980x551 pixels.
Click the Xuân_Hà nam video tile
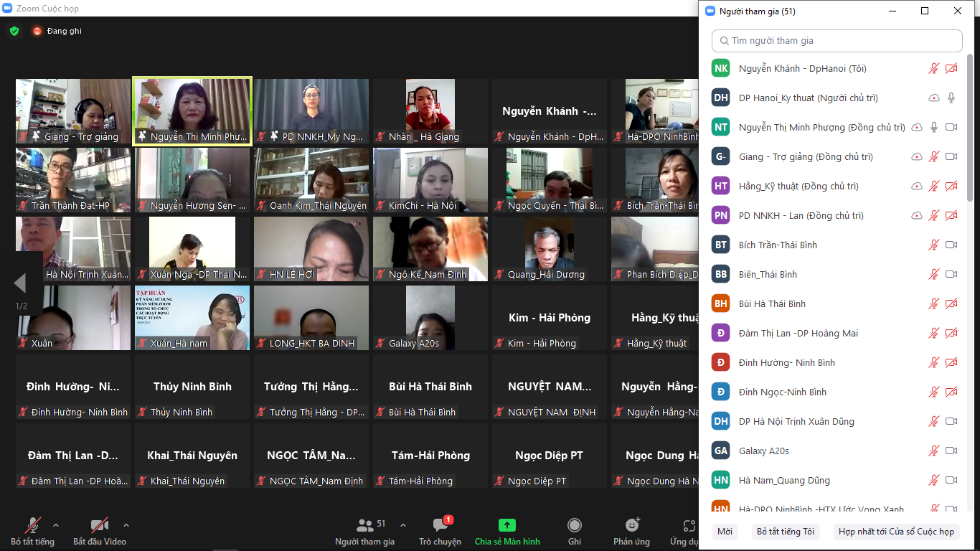(x=192, y=318)
